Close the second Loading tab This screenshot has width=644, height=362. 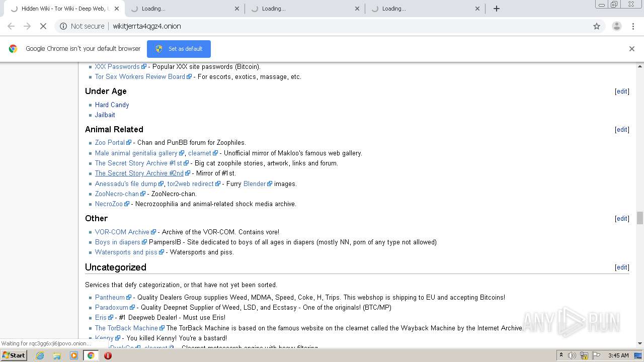click(x=237, y=9)
